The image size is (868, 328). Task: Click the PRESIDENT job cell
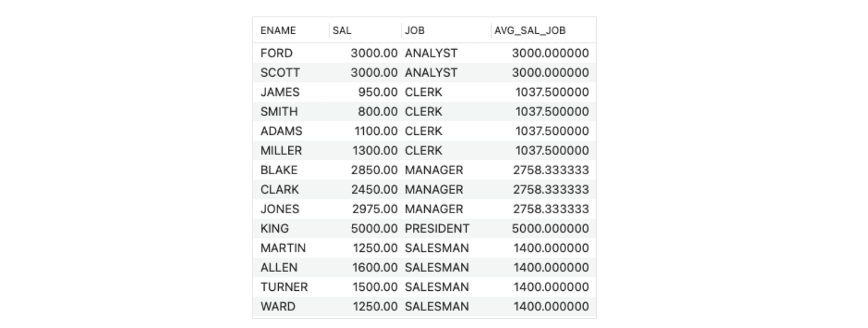tap(437, 229)
